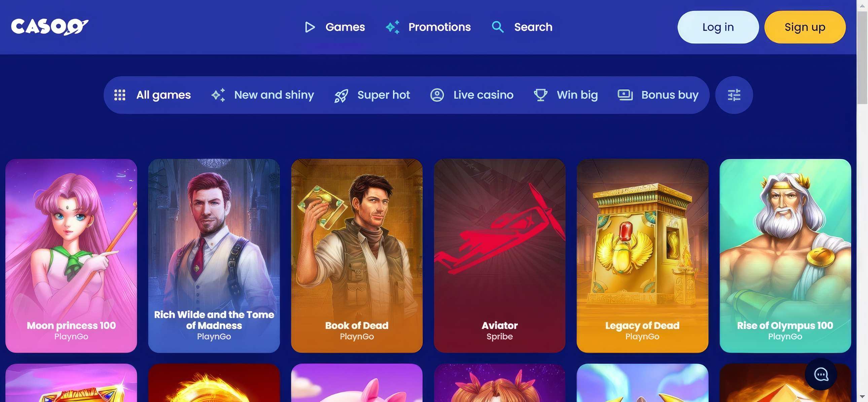This screenshot has height=402, width=868.
Task: Select the Bonus buy category
Action: [x=658, y=95]
